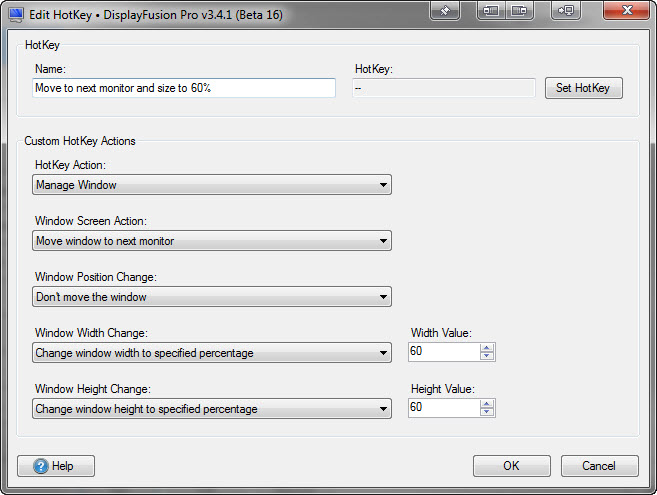Click the right window-span title bar icon
657x495 pixels.
(518, 10)
